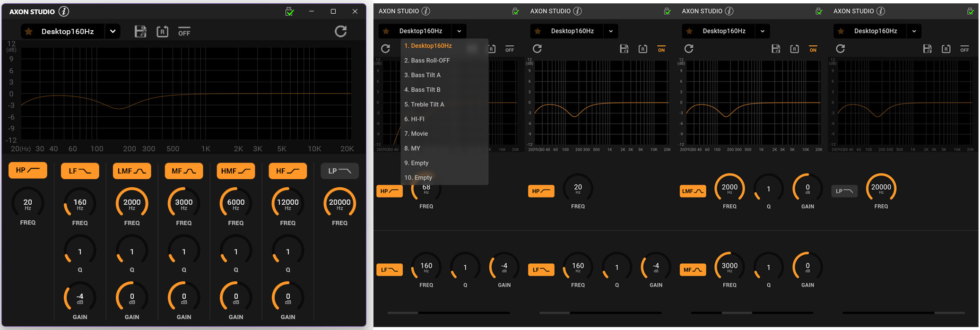Click the save preset icon in the LP band panel
This screenshot has width=980, height=330.
coord(928,49)
